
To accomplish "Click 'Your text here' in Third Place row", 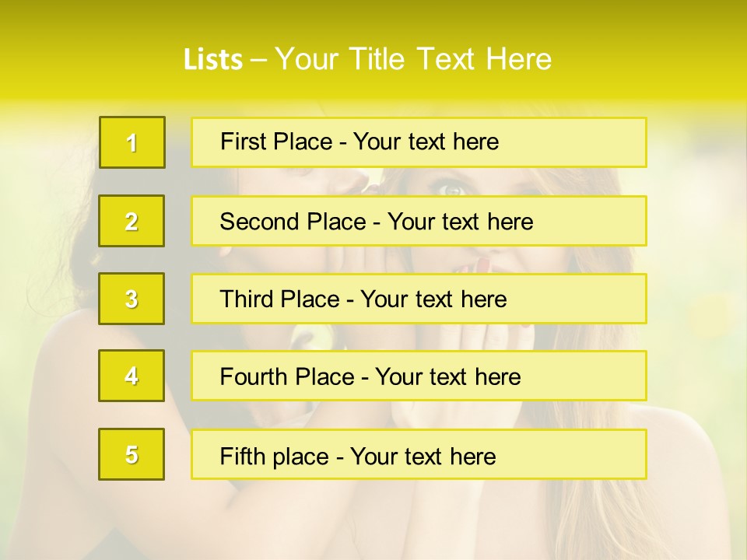I will [x=433, y=299].
